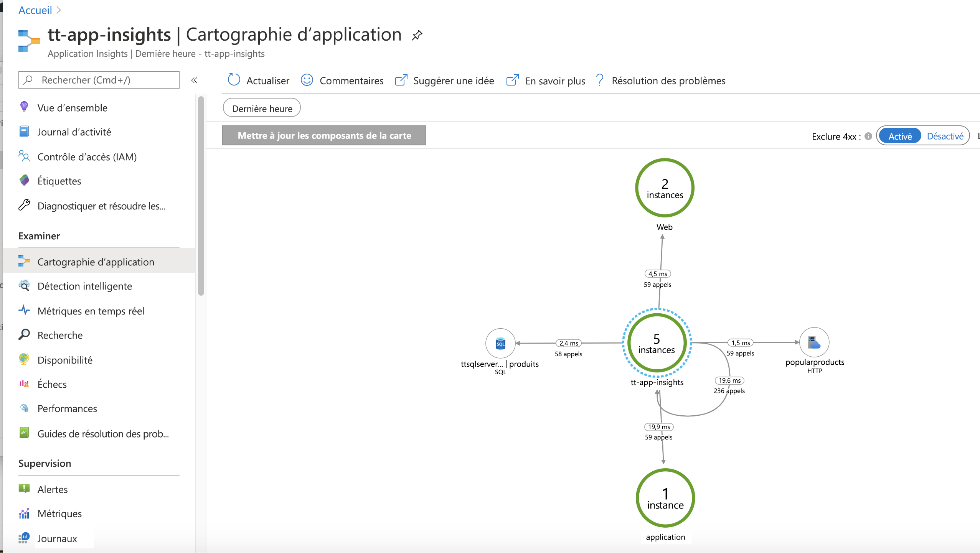Click the Détection intelligente icon

click(x=24, y=285)
